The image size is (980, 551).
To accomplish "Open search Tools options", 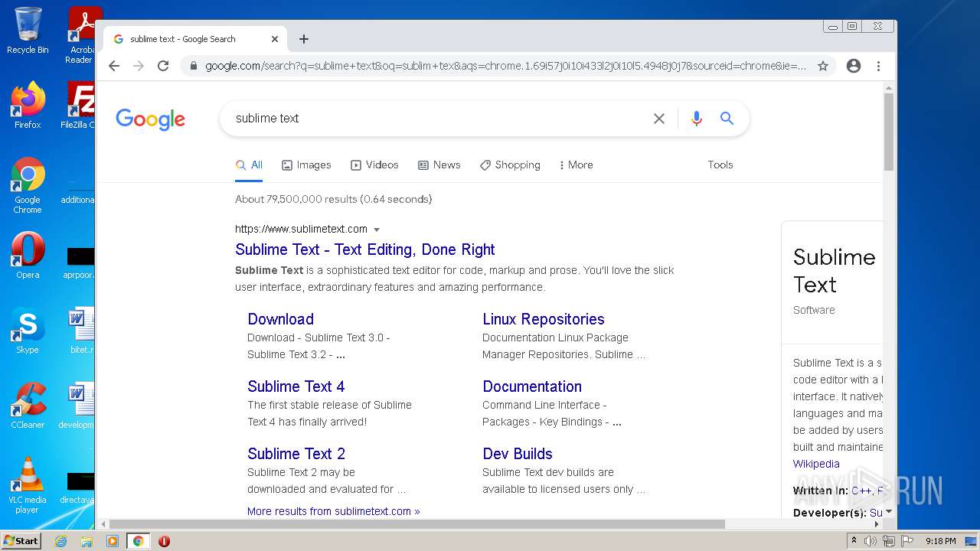I will coord(720,165).
